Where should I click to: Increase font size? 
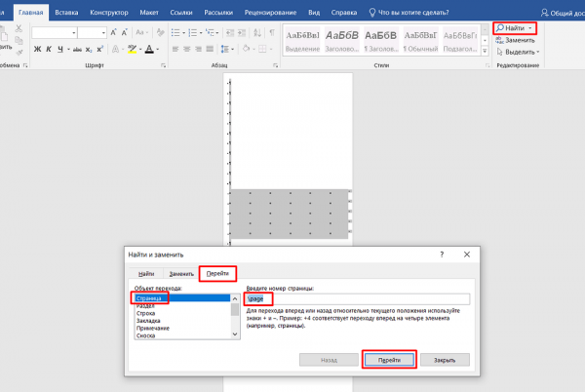coord(113,32)
